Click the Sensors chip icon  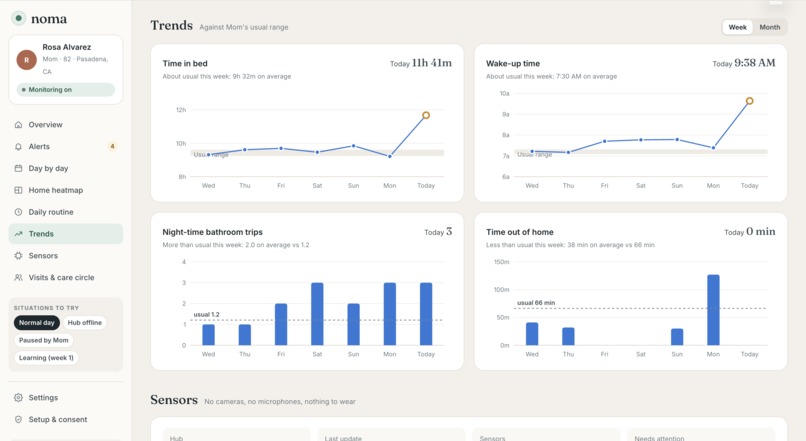[19, 255]
